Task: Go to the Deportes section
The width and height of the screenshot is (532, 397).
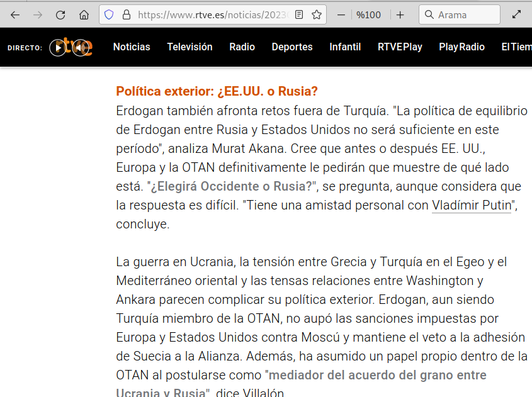Action: coord(292,47)
